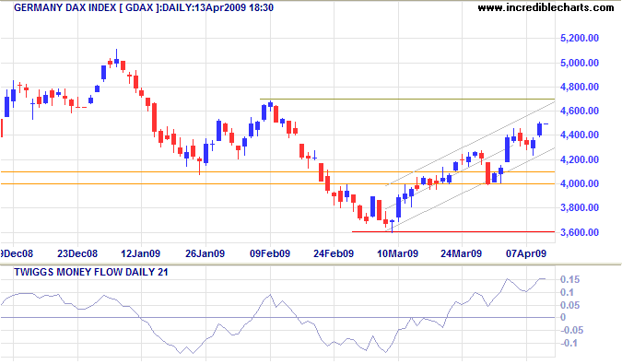The image size is (622, 364).
Task: Select the 4,800.00 price axis label
Action: [x=580, y=87]
